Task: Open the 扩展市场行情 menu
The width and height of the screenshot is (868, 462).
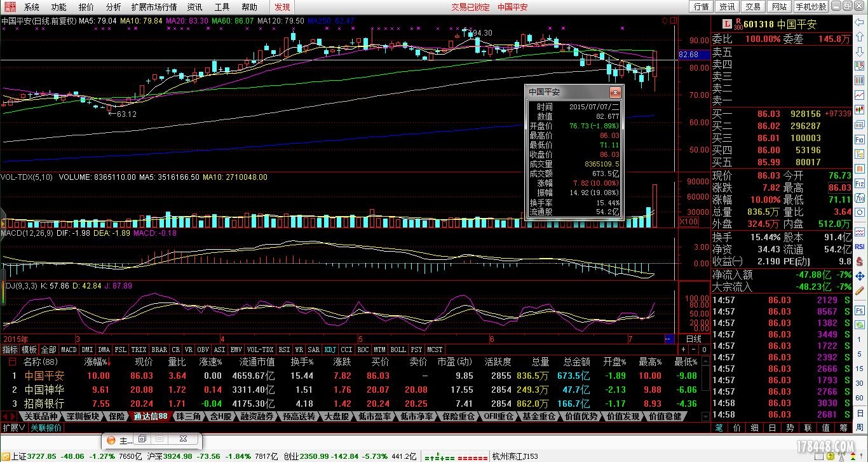Action: click(x=154, y=7)
